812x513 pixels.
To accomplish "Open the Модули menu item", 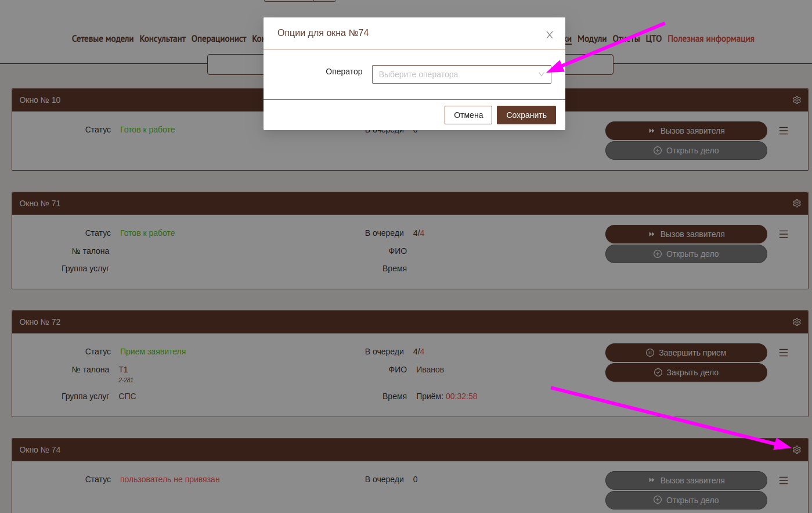I will click(x=591, y=39).
